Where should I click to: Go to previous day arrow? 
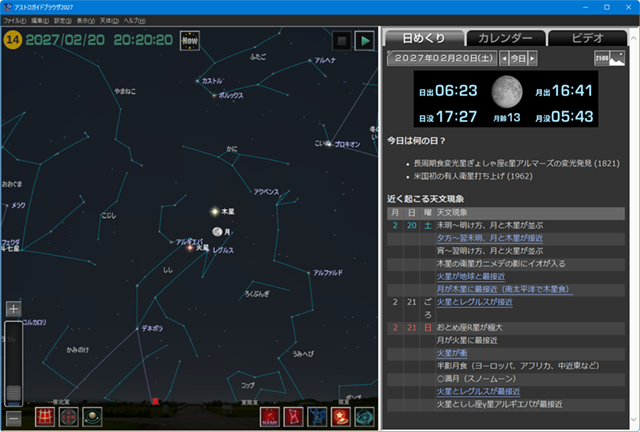pos(504,58)
